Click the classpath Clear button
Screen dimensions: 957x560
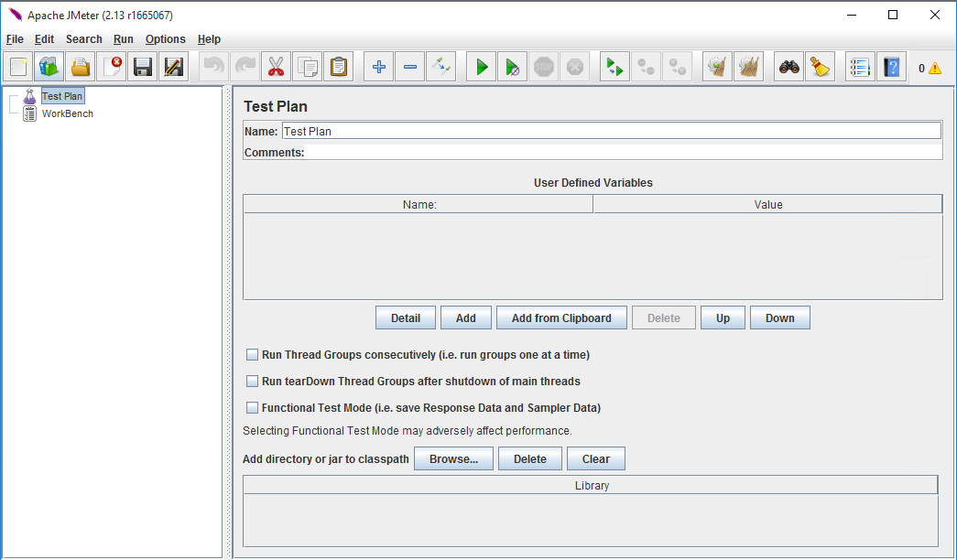tap(595, 458)
